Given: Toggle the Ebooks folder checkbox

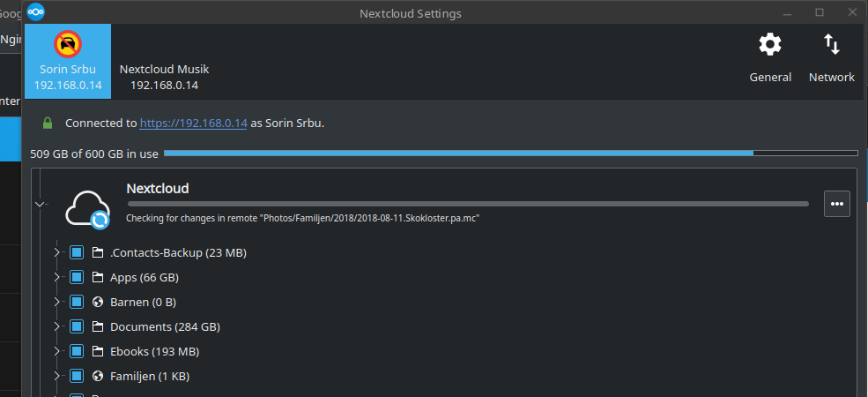Looking at the screenshot, I should [x=77, y=351].
